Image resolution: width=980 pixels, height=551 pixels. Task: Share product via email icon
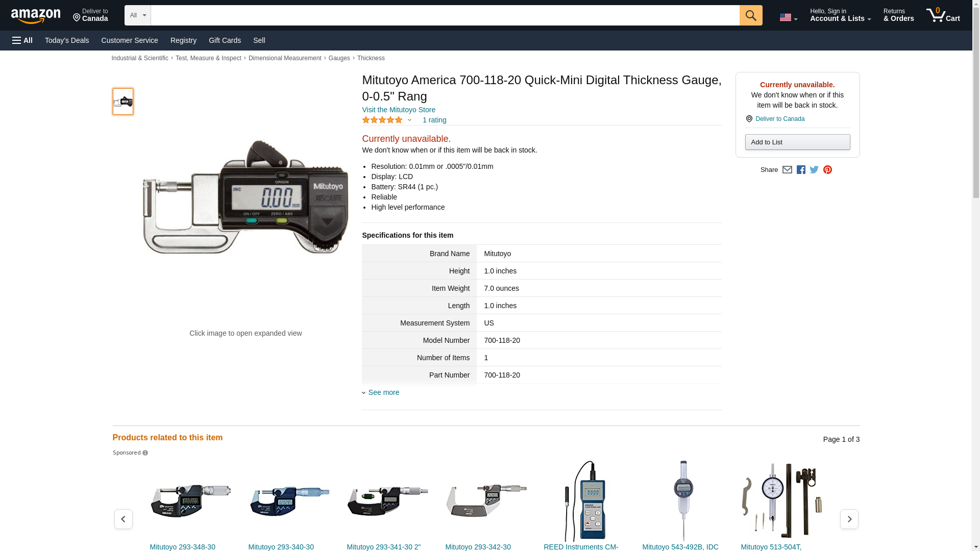(x=787, y=170)
